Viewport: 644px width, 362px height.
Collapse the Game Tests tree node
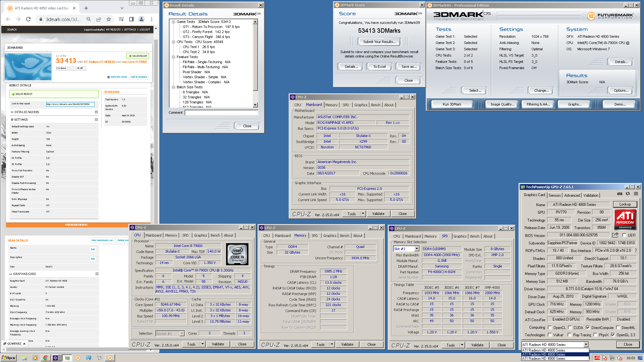coord(173,22)
